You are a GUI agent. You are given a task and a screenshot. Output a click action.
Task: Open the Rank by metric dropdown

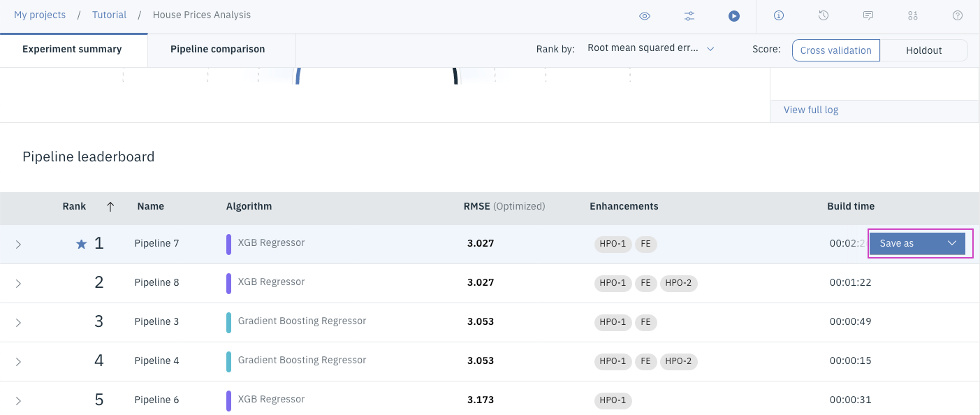point(650,49)
